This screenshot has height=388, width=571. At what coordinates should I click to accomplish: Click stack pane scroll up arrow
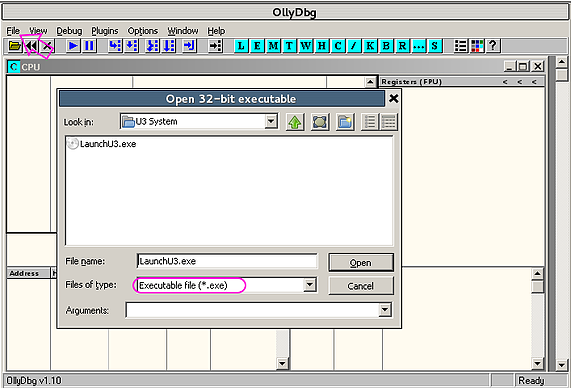(x=537, y=274)
